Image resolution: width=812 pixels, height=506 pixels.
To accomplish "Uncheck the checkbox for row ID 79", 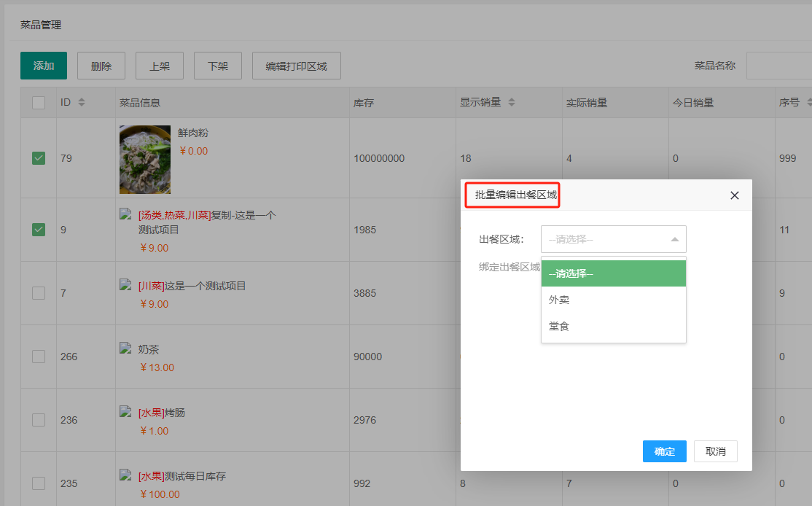I will (39, 158).
